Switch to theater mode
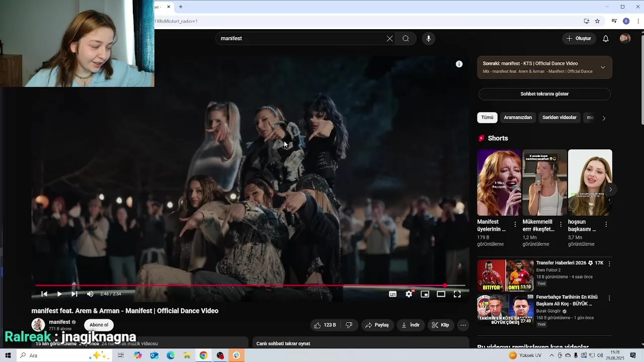 (441, 294)
